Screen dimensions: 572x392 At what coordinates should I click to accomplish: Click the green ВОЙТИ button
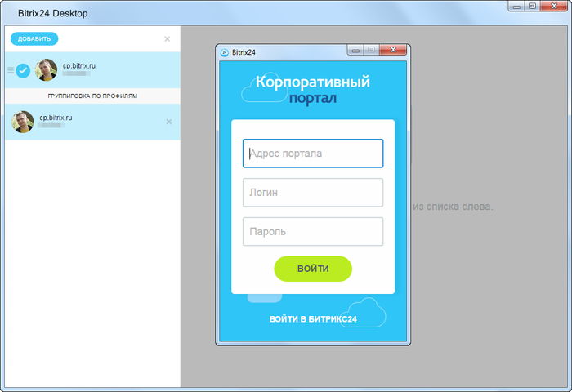(313, 269)
